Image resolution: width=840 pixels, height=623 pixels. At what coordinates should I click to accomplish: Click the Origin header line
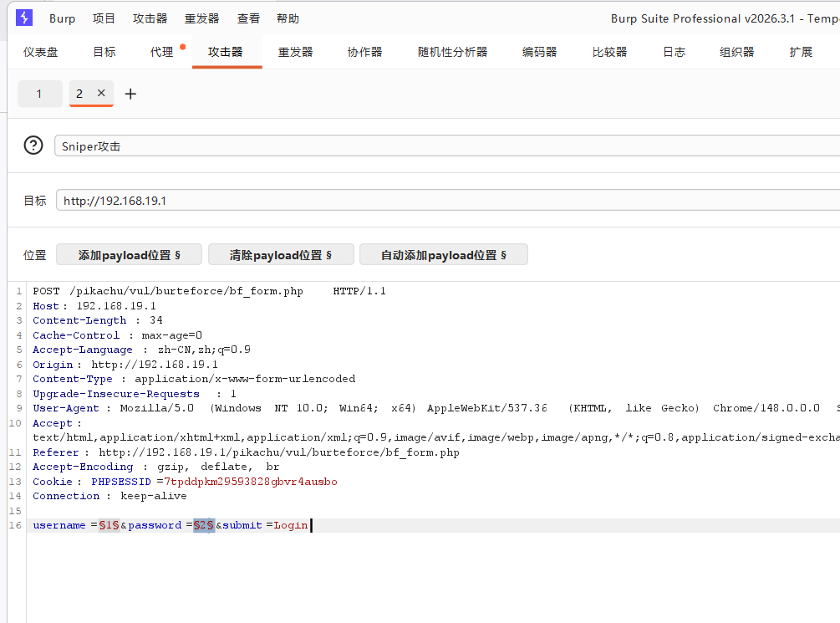click(x=125, y=365)
